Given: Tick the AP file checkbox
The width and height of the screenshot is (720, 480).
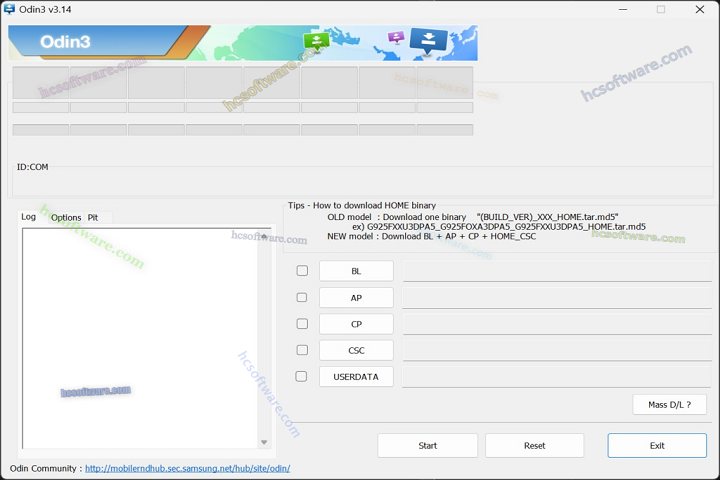Looking at the screenshot, I should pyautogui.click(x=302, y=298).
